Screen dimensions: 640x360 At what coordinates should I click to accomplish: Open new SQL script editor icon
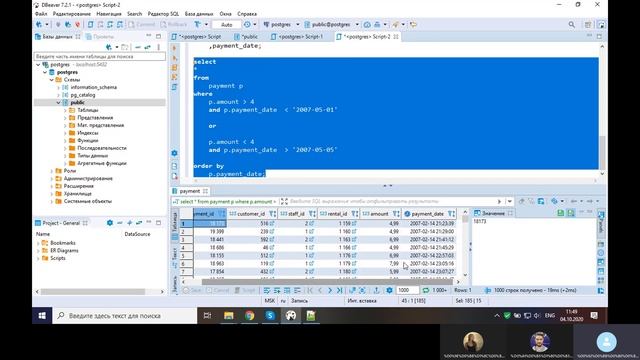[91, 24]
